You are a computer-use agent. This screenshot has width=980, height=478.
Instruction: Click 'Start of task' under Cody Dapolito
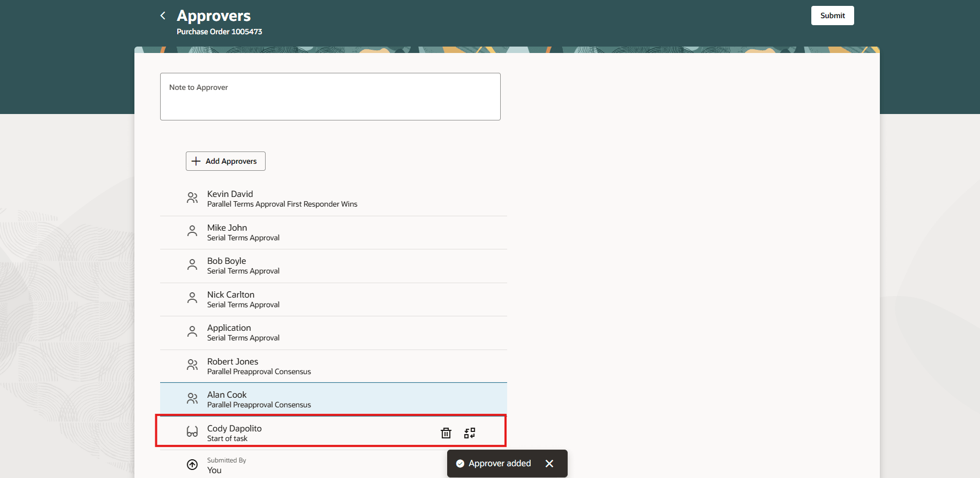coord(228,438)
